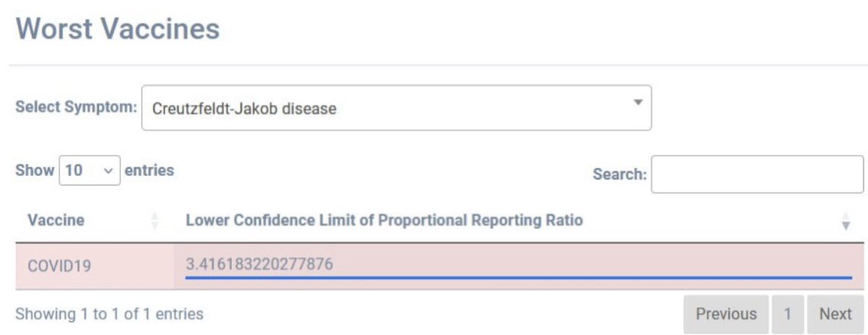The image size is (868, 335).
Task: Click the chevron in the Show entries selector
Action: click(x=109, y=171)
